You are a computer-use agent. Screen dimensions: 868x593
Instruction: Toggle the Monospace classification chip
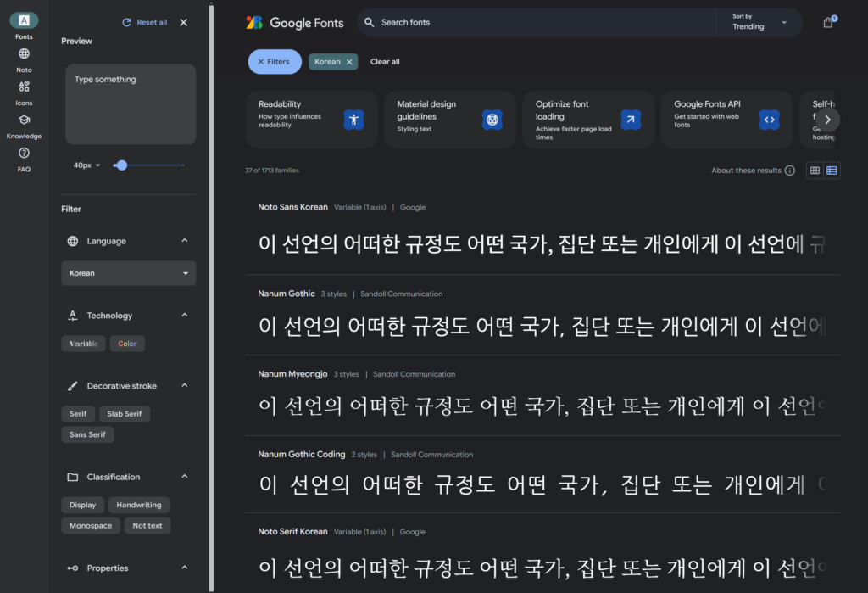click(91, 526)
